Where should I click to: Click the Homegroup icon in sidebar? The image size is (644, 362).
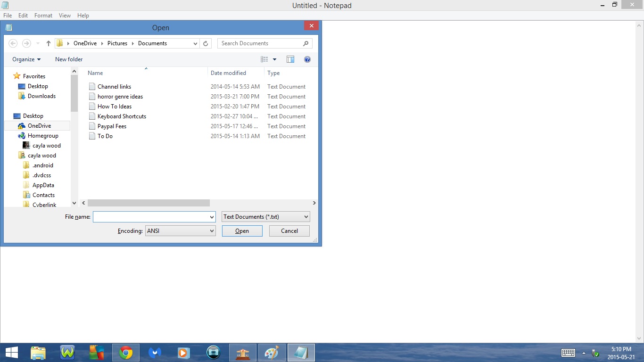pyautogui.click(x=21, y=136)
